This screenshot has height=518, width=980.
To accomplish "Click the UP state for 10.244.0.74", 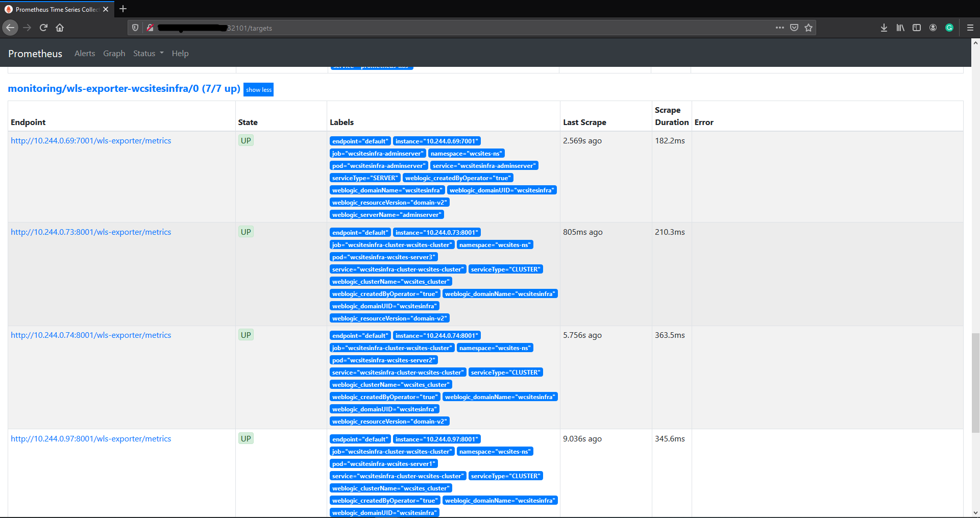I will [246, 335].
